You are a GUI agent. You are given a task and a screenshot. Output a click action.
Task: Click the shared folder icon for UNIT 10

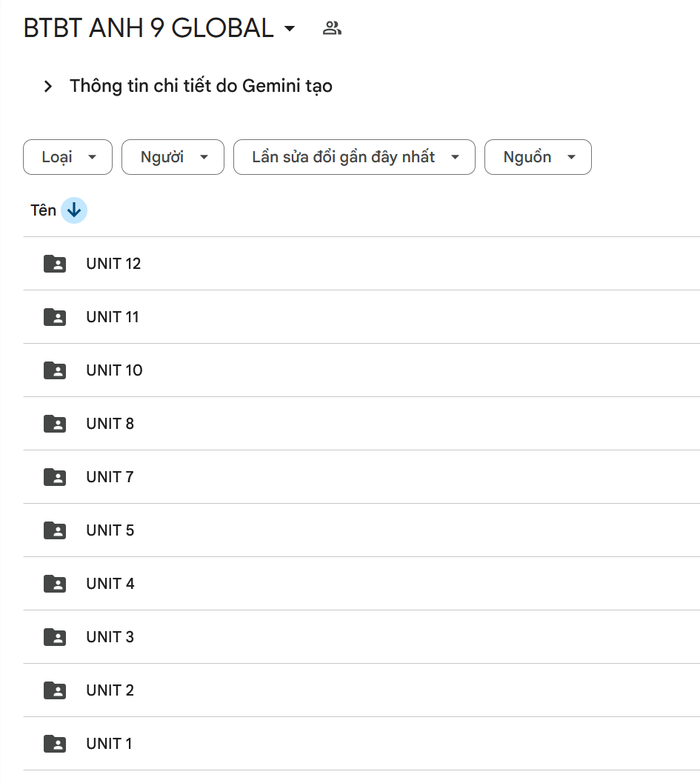[x=55, y=370]
